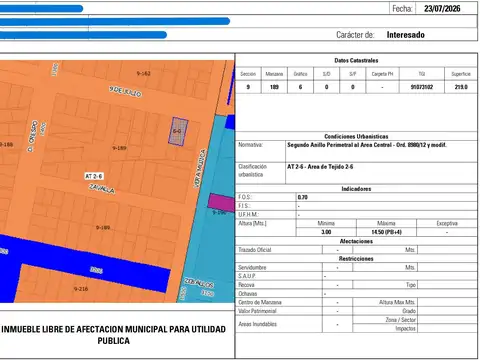Viewport: 480px width, 360px height.
Task: Select the maximum height 14.50 (PB+4)
Action: click(386, 232)
